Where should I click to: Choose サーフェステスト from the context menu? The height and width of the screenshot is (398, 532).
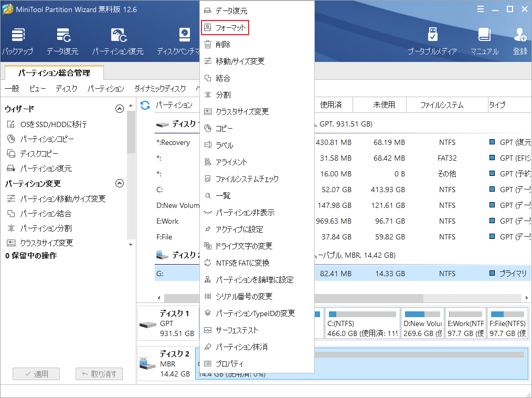click(x=232, y=329)
